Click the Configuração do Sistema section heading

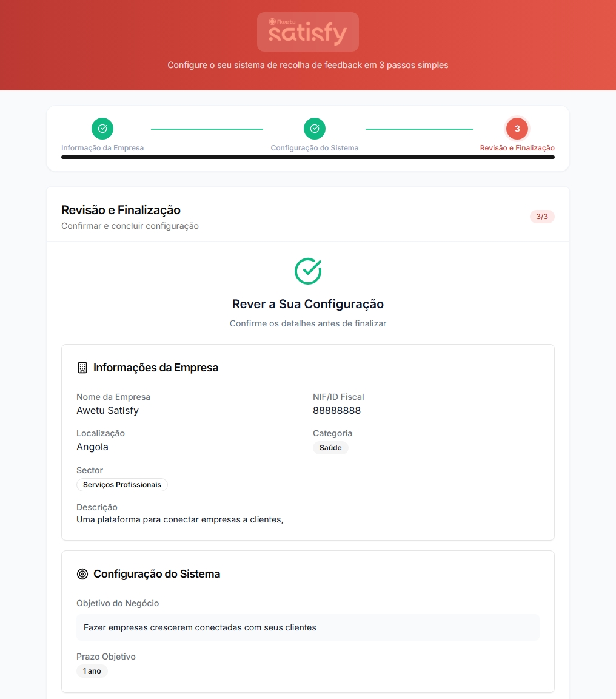coord(157,574)
